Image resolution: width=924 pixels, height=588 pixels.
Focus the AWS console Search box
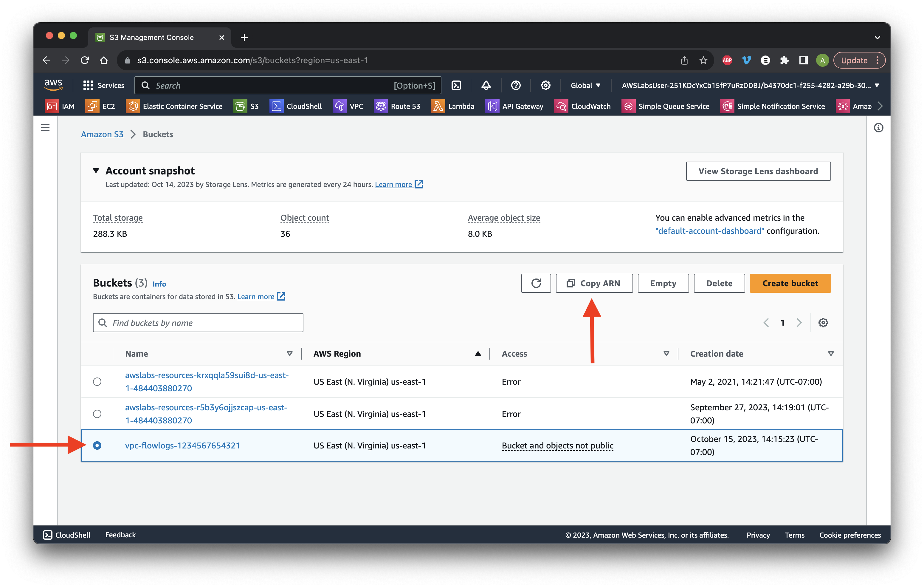[287, 85]
